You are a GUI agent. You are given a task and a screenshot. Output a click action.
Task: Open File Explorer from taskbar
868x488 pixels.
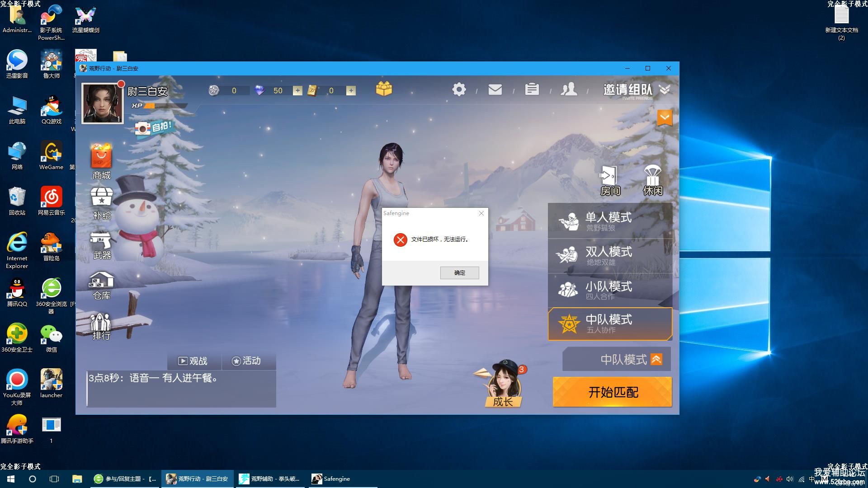(x=77, y=479)
